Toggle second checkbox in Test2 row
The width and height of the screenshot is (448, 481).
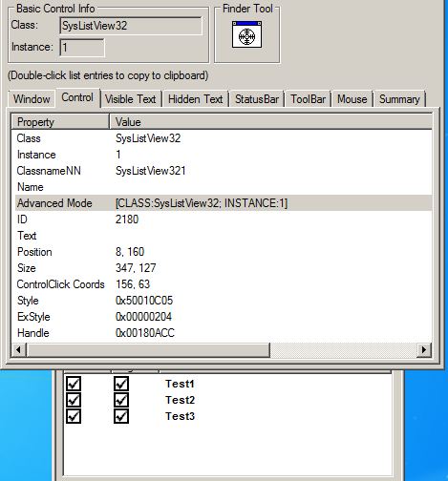(121, 400)
